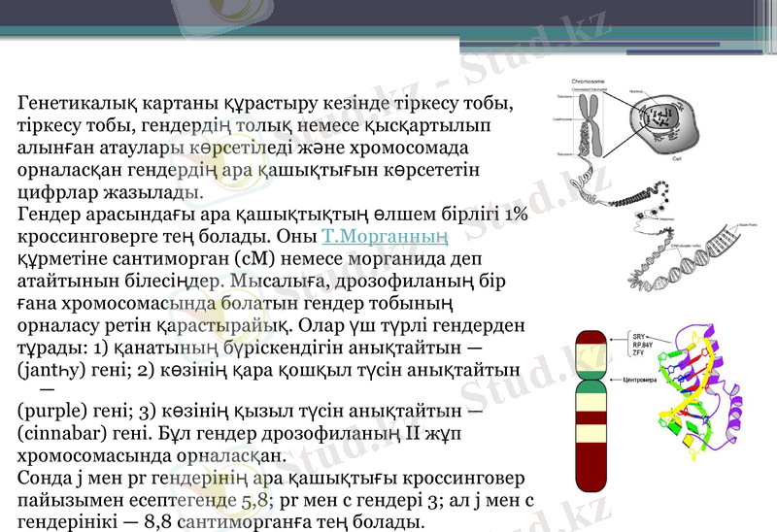Viewport: 777px width, 532px height.
Task: Click the 'Chromosome' caption above the diagram
Action: click(x=589, y=82)
